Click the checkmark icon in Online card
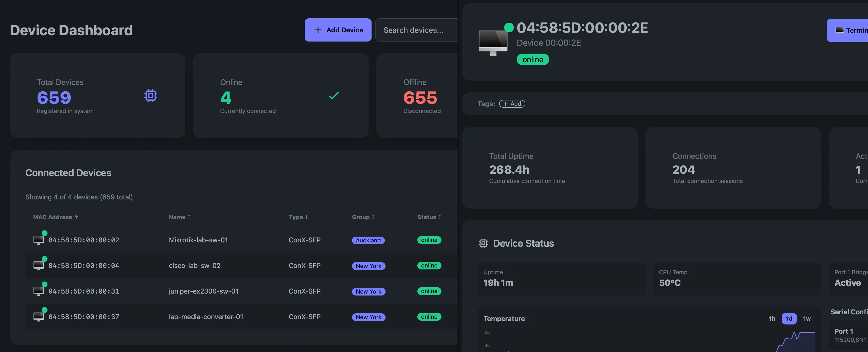Screen dimensions: 868x352 coord(334,96)
